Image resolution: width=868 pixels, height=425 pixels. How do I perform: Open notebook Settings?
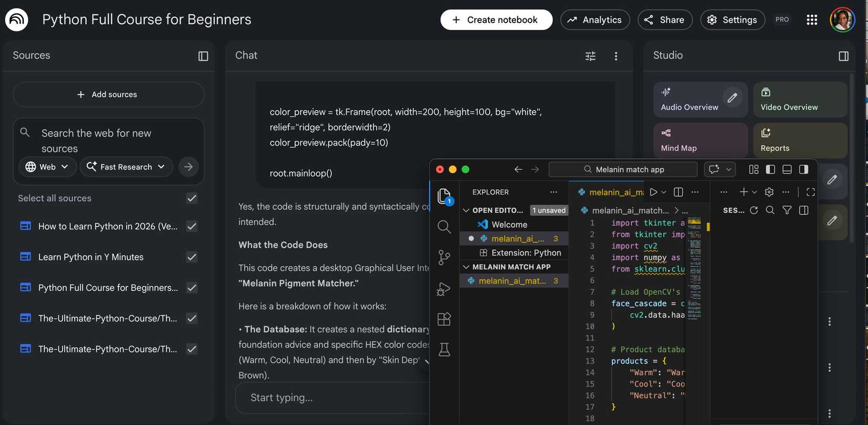[732, 19]
